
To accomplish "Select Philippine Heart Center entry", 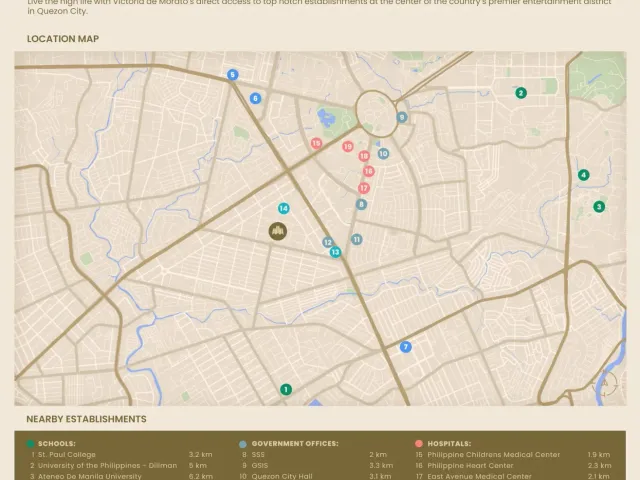I will pos(470,466).
